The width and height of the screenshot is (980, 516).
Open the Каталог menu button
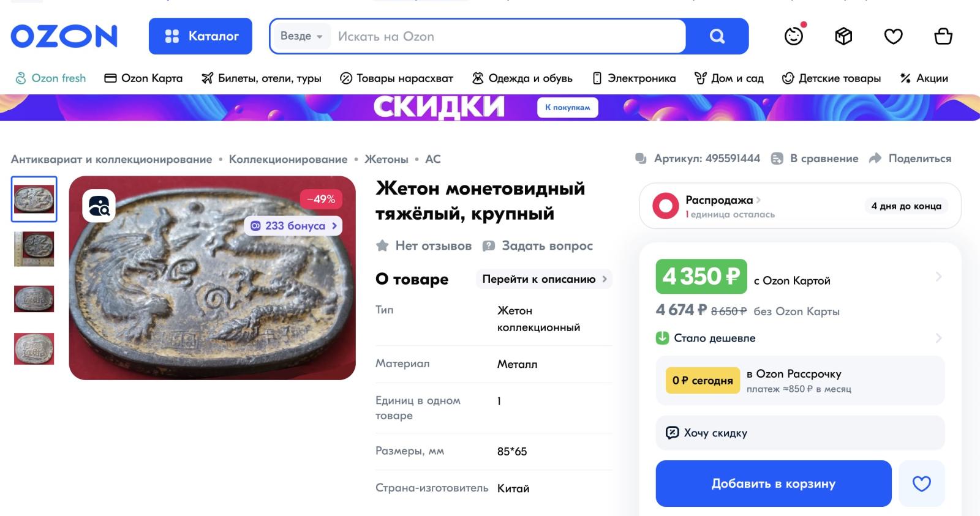(200, 36)
